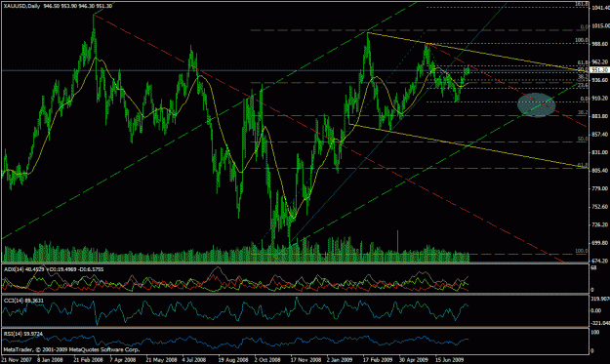Image resolution: width=610 pixels, height=364 pixels.
Task: Select the 779.00 price scale label
Action: [600, 188]
